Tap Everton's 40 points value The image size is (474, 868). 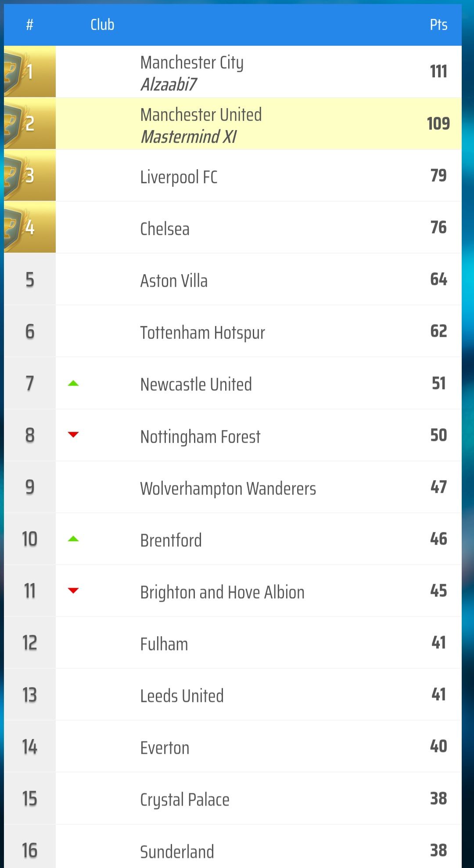(x=438, y=746)
